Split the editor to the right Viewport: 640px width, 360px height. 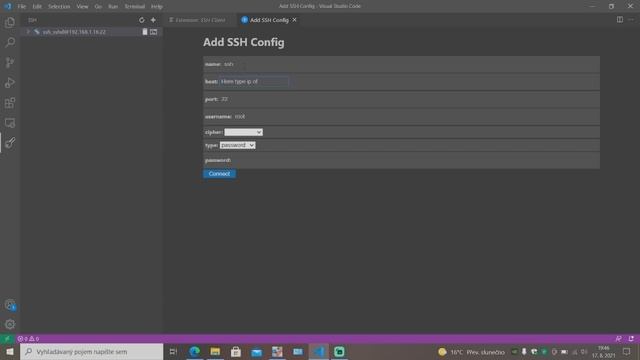pyautogui.click(x=620, y=20)
